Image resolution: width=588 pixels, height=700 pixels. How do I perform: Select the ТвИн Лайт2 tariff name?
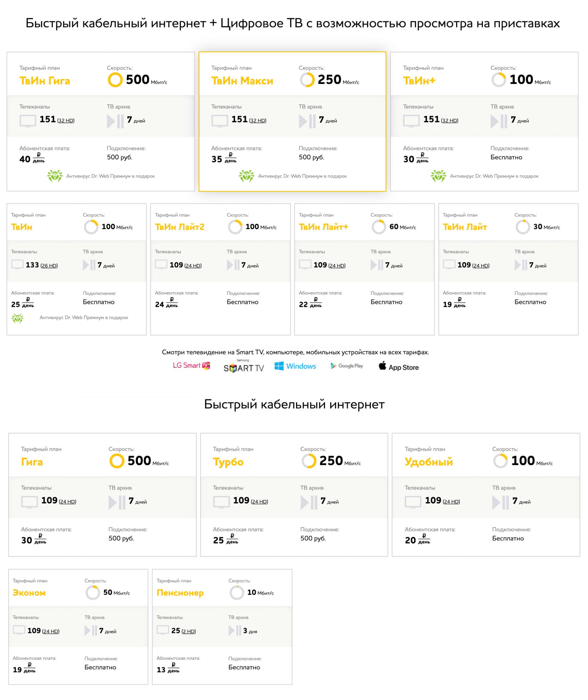180,227
